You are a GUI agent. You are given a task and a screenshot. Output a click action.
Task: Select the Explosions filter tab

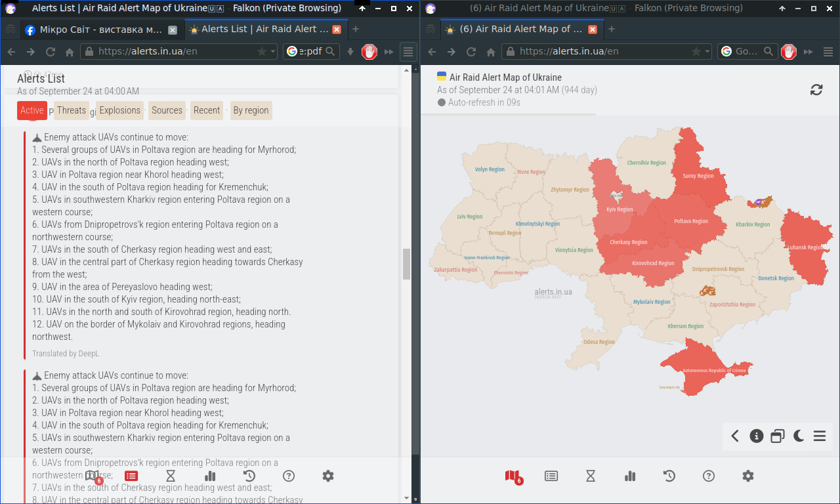tap(119, 110)
